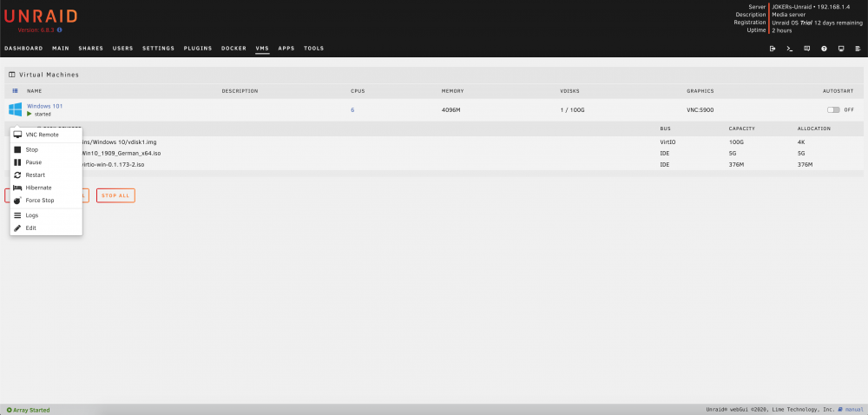Click the 100G capacity value
The height and width of the screenshot is (415, 868).
tap(735, 142)
